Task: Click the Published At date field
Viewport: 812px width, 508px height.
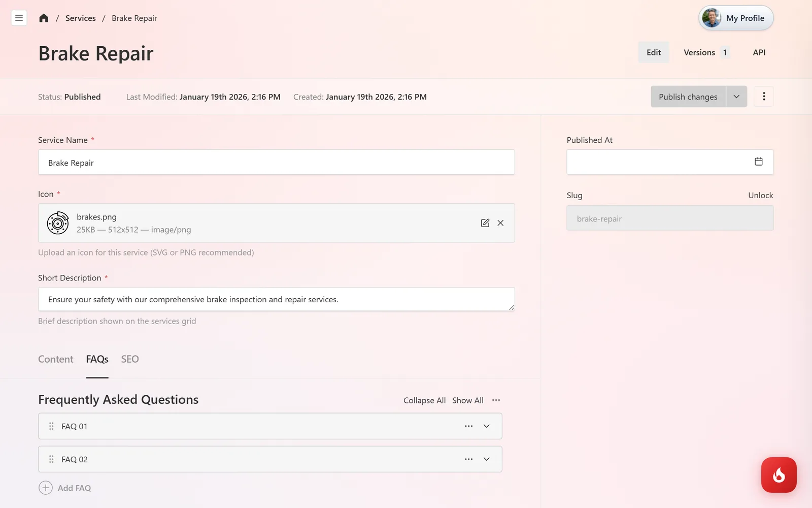Action: coord(670,162)
